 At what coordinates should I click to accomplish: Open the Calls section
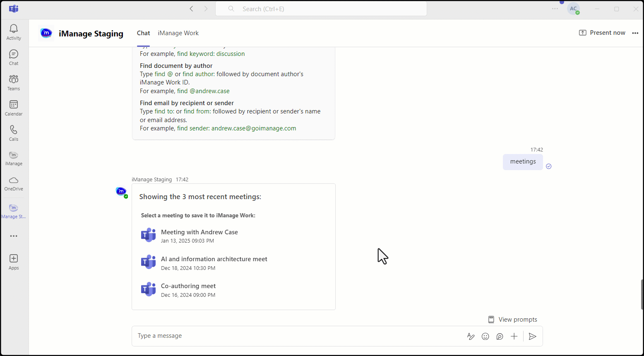point(13,130)
